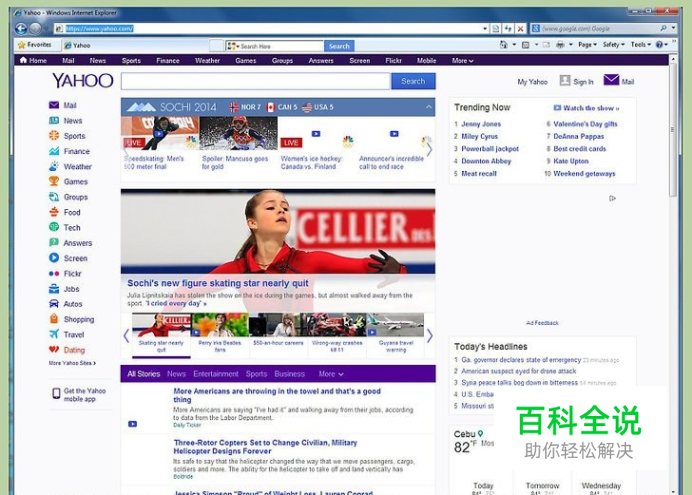692x495 pixels.
Task: Switch to the Business stories tab
Action: (290, 374)
